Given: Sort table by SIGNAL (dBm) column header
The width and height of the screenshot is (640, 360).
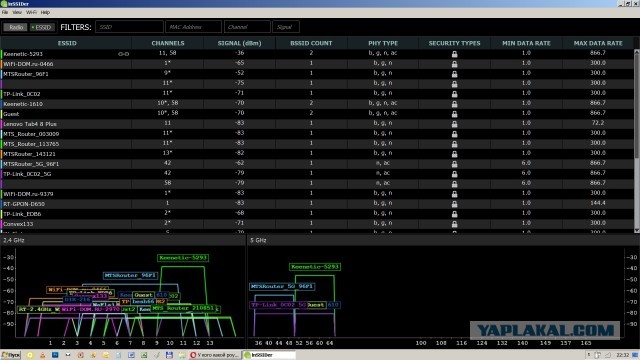Looking at the screenshot, I should coord(240,43).
